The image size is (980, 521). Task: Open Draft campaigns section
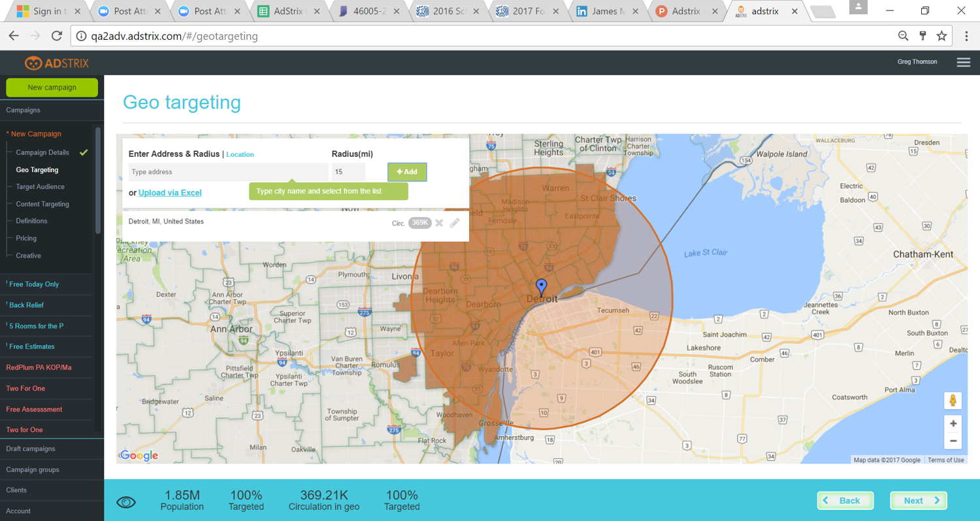coord(31,449)
